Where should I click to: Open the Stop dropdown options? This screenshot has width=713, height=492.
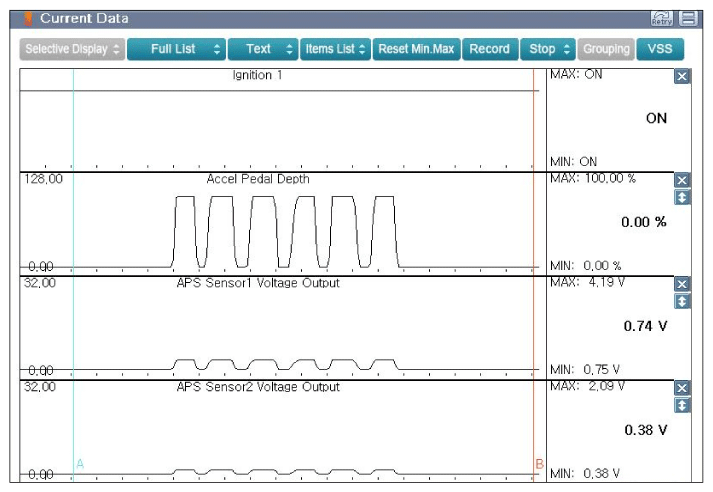click(546, 49)
